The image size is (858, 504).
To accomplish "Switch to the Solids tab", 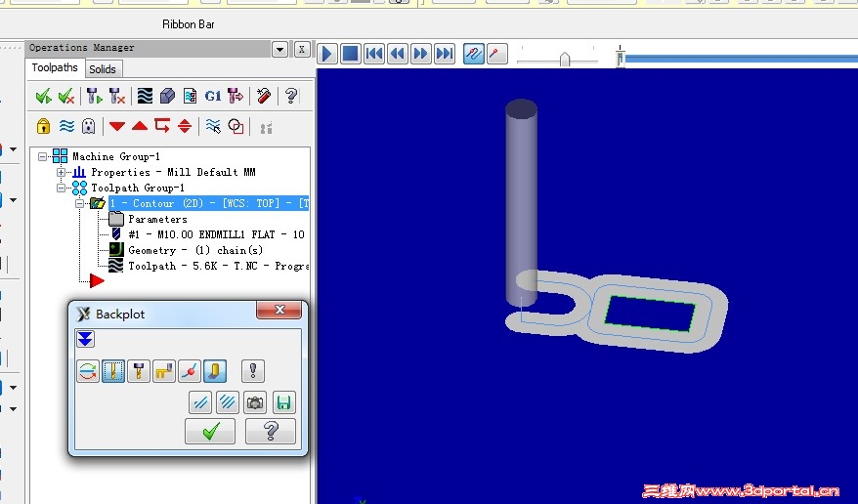I will pos(103,69).
